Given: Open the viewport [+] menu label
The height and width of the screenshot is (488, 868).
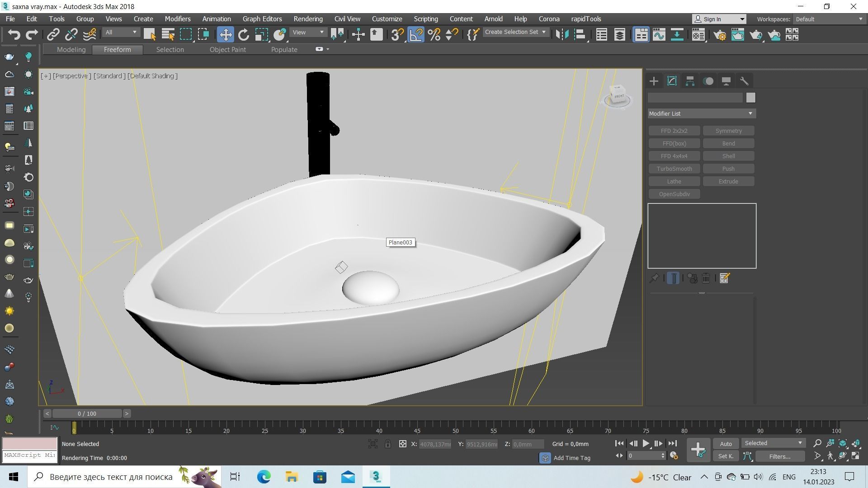Looking at the screenshot, I should [x=46, y=76].
